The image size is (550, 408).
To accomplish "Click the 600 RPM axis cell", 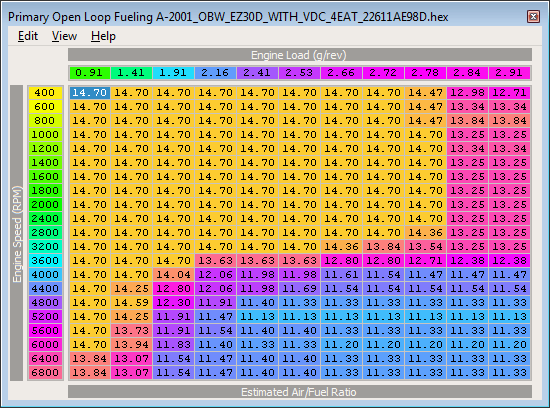I will click(45, 107).
